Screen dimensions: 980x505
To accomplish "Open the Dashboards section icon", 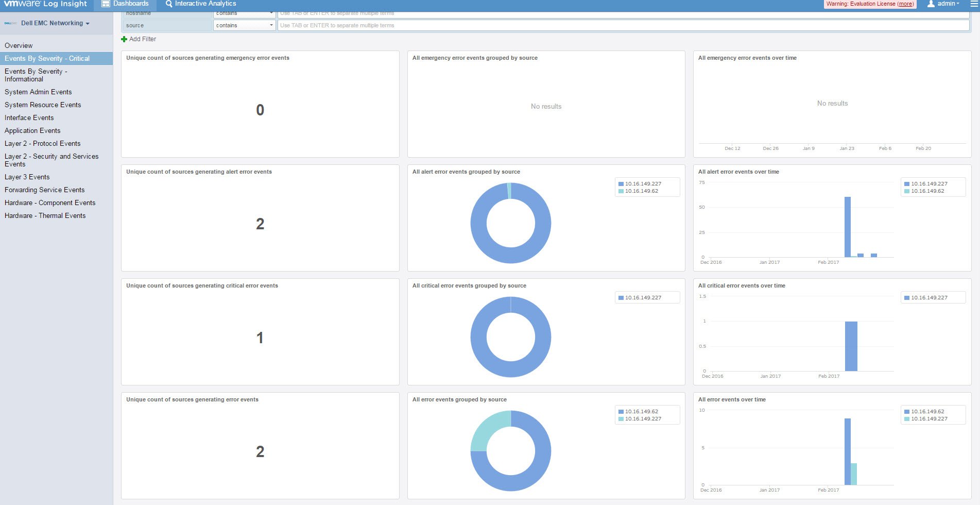I will click(107, 4).
